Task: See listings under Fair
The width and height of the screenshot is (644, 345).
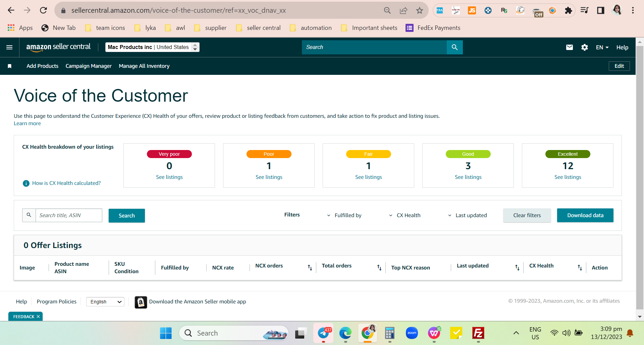Action: pyautogui.click(x=369, y=177)
